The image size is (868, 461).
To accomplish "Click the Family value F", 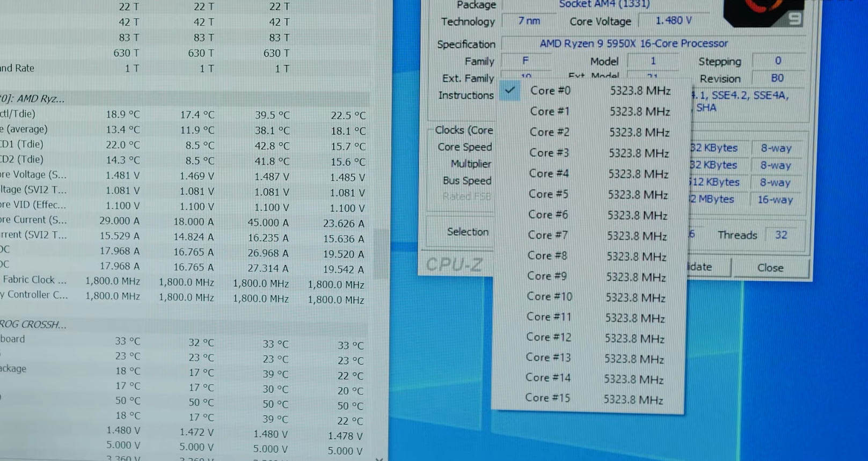I will [x=526, y=61].
